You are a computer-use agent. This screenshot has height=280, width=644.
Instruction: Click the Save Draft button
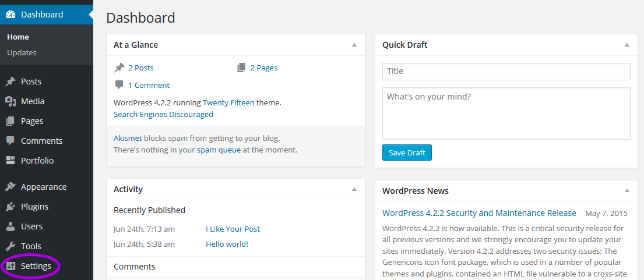click(407, 153)
